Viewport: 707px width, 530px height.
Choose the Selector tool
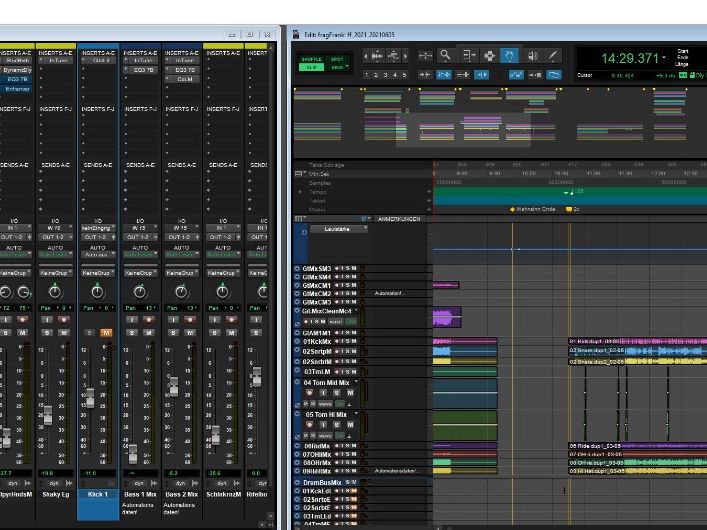click(488, 56)
